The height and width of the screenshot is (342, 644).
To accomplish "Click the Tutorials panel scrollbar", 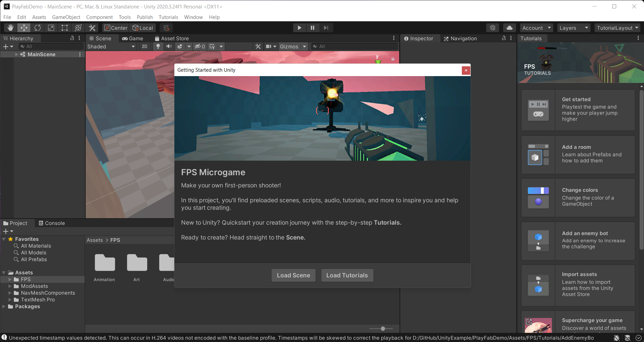I will pyautogui.click(x=641, y=169).
